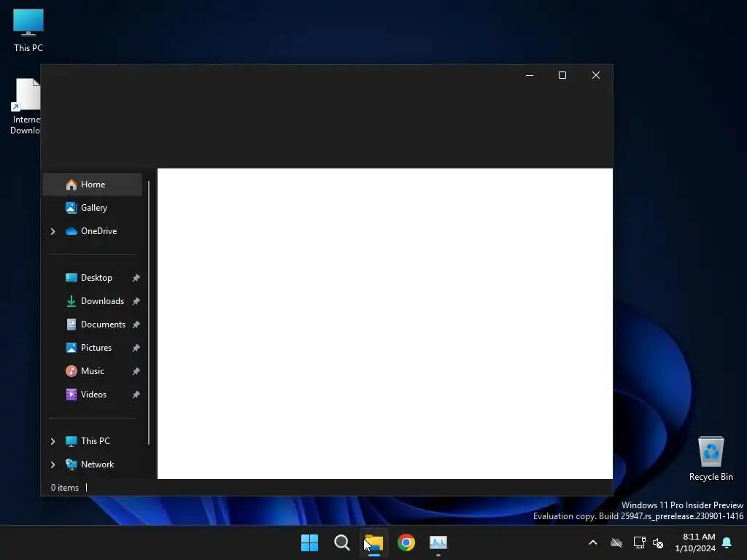Open taskbar Search
The width and height of the screenshot is (747, 560).
(x=341, y=542)
